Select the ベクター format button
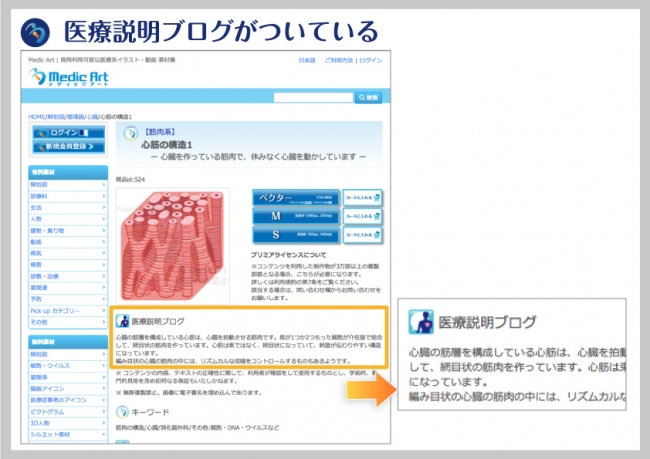Image resolution: width=650 pixels, height=459 pixels. coord(296,198)
